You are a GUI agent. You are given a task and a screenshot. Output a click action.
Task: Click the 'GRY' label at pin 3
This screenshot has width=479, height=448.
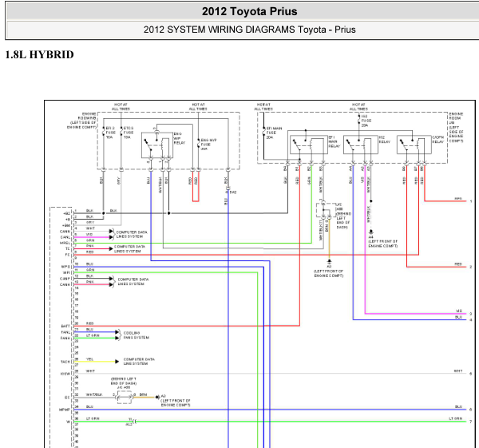click(90, 223)
